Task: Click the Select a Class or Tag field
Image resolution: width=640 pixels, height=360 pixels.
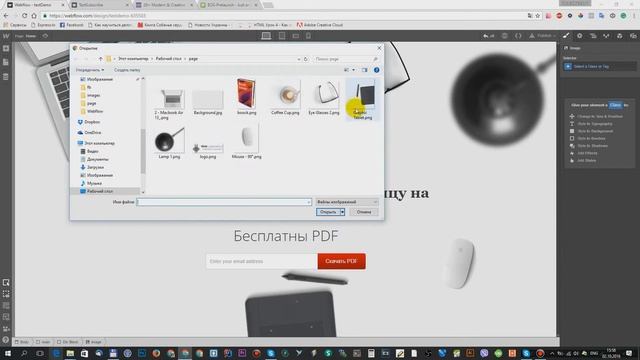Action: 600,66
